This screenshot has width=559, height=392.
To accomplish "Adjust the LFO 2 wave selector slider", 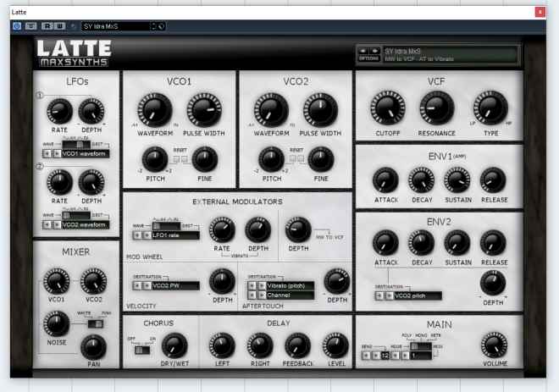I will 76,215.
